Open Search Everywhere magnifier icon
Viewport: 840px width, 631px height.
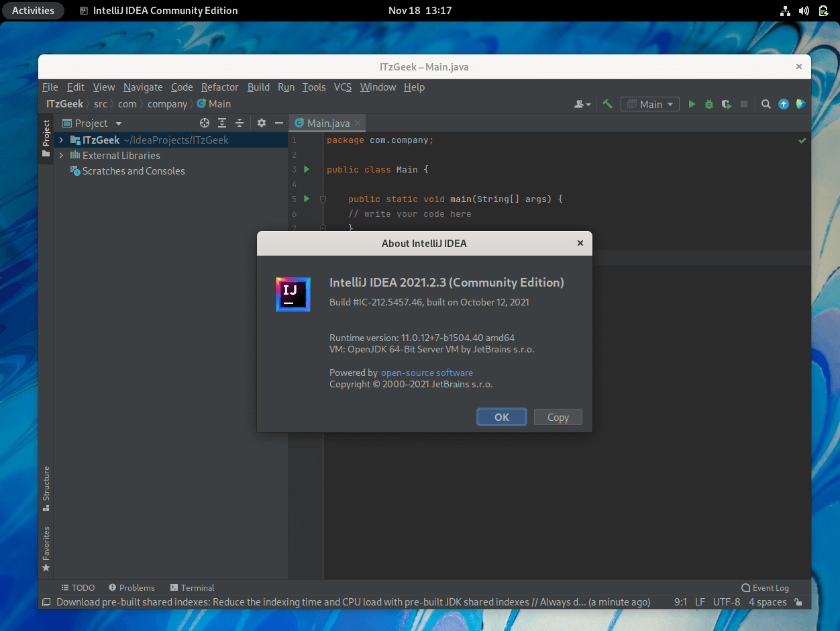point(766,104)
